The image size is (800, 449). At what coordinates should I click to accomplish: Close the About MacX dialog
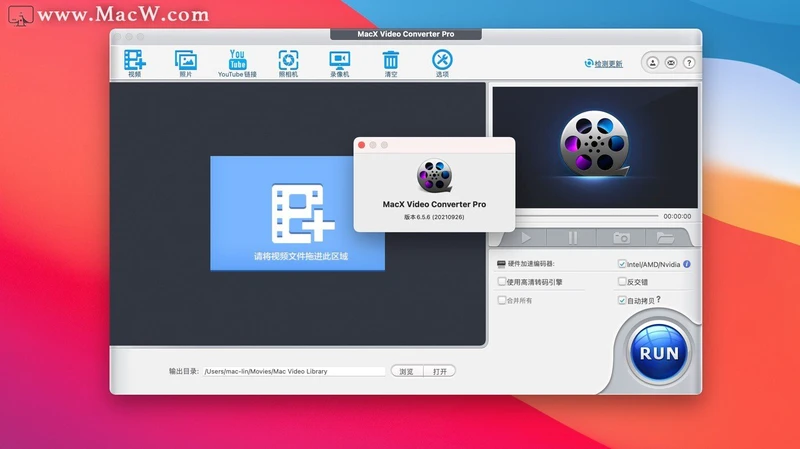[x=361, y=145]
